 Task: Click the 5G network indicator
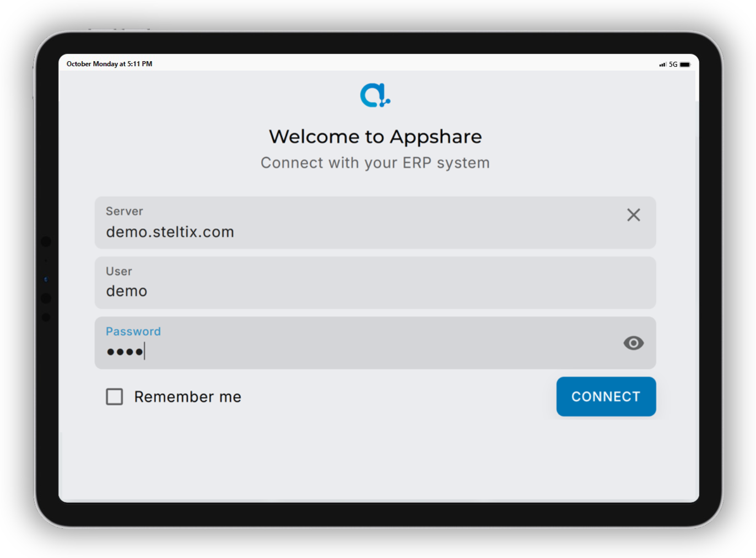pos(673,64)
